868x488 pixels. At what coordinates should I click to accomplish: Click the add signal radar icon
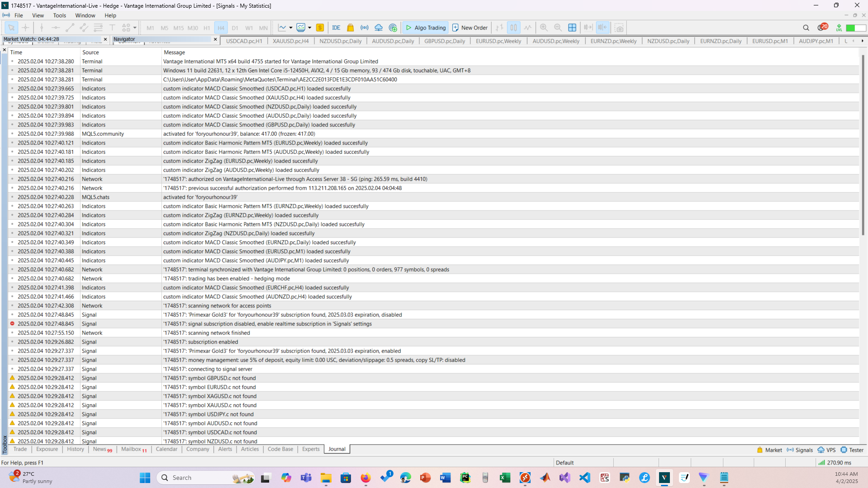[x=393, y=28]
